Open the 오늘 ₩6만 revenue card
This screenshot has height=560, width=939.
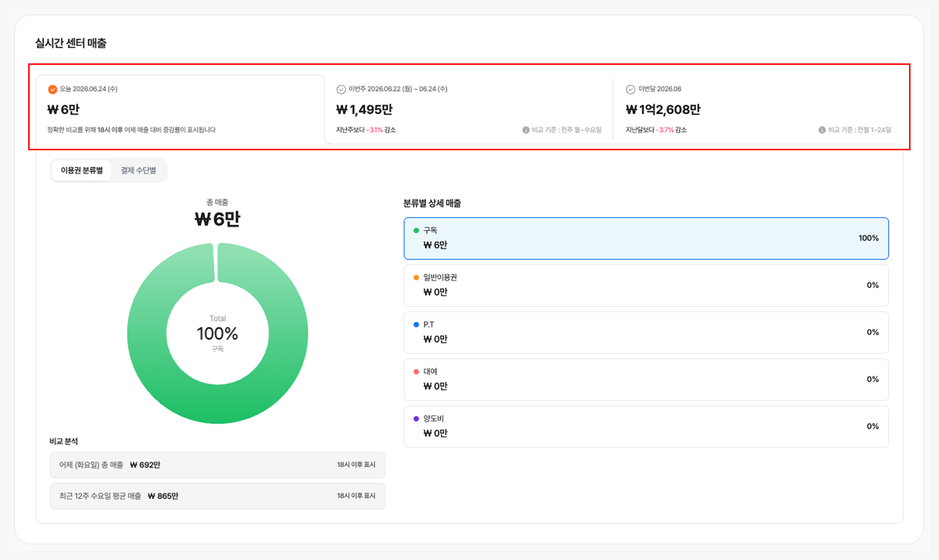[x=180, y=109]
